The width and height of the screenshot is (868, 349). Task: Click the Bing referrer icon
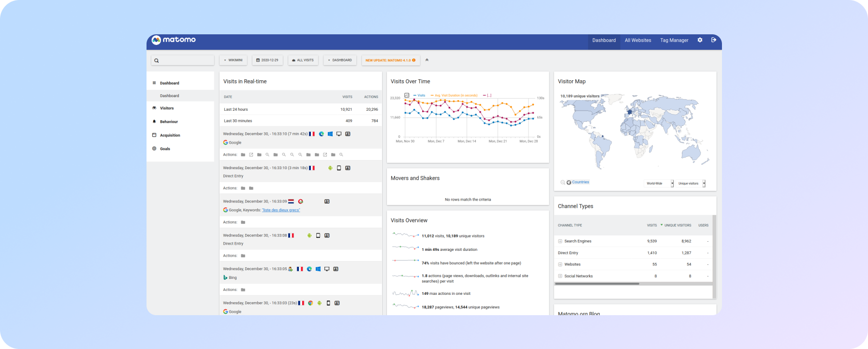(x=225, y=277)
